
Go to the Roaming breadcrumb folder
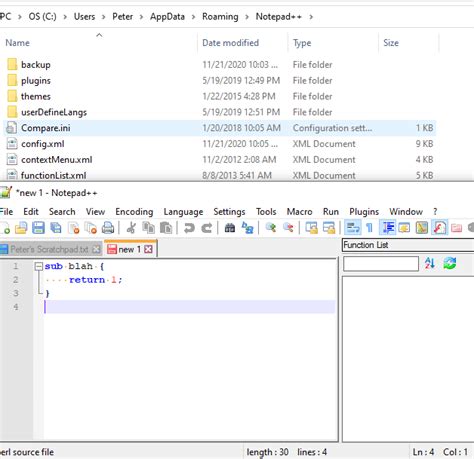[x=220, y=17]
